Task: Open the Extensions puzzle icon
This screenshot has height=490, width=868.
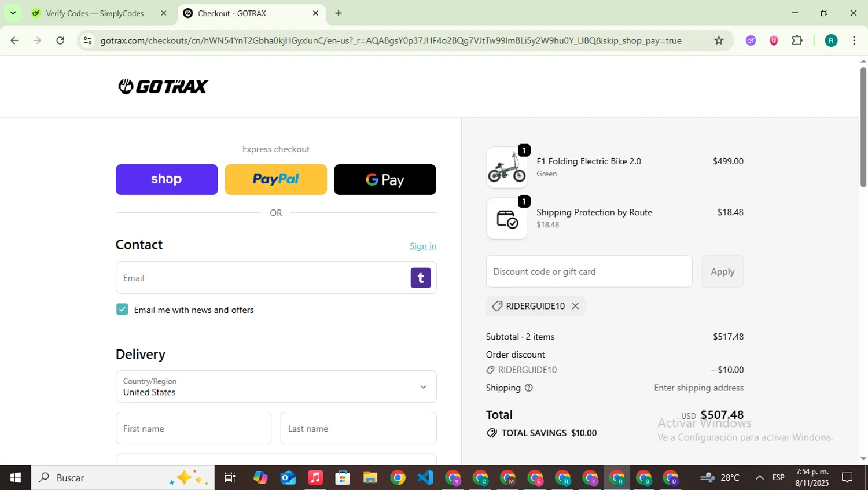Action: coord(797,40)
